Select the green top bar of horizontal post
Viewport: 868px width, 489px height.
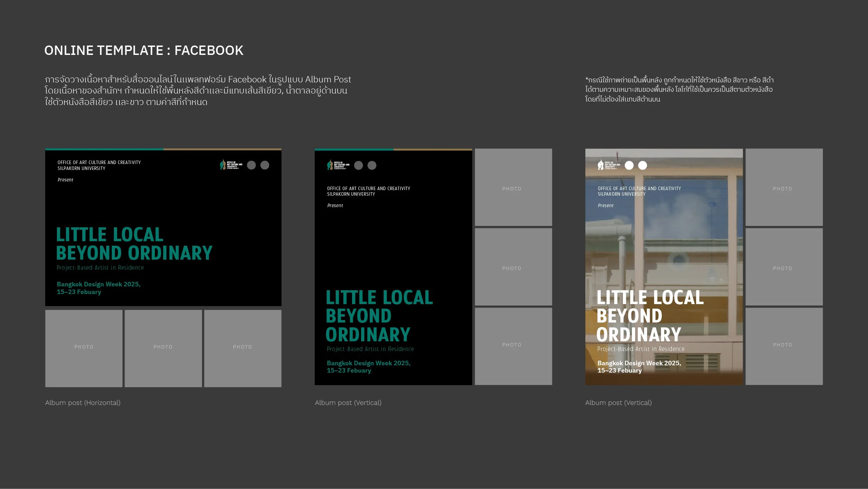pyautogui.click(x=104, y=149)
